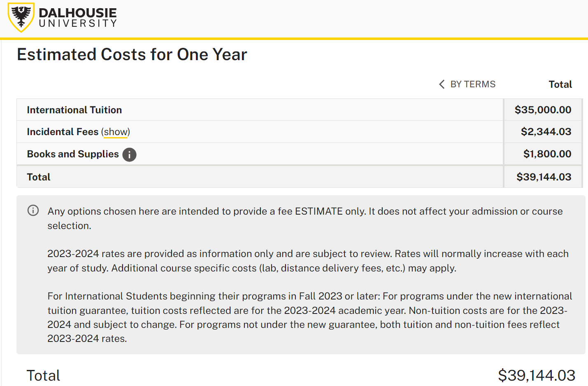Screen dimensions: 588x386
Task: Click the large $39,144.03 total at the bottom
Action: (537, 376)
